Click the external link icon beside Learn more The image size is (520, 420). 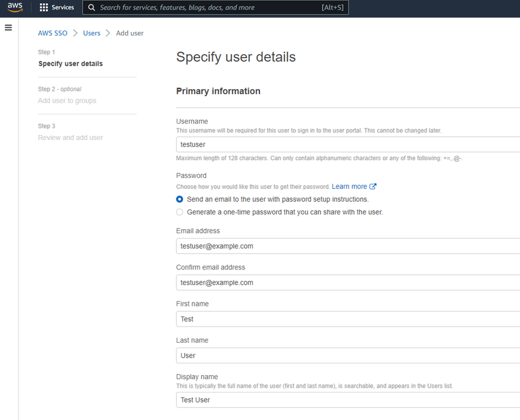(x=373, y=186)
